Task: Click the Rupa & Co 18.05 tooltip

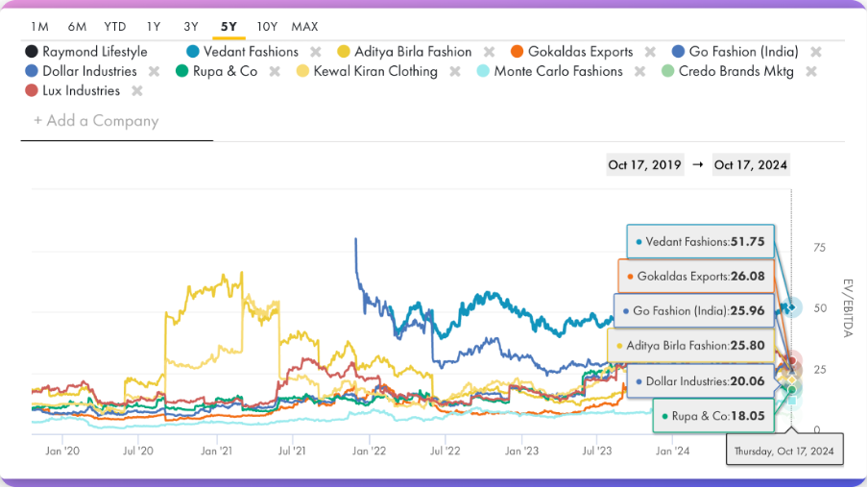Action: click(713, 415)
